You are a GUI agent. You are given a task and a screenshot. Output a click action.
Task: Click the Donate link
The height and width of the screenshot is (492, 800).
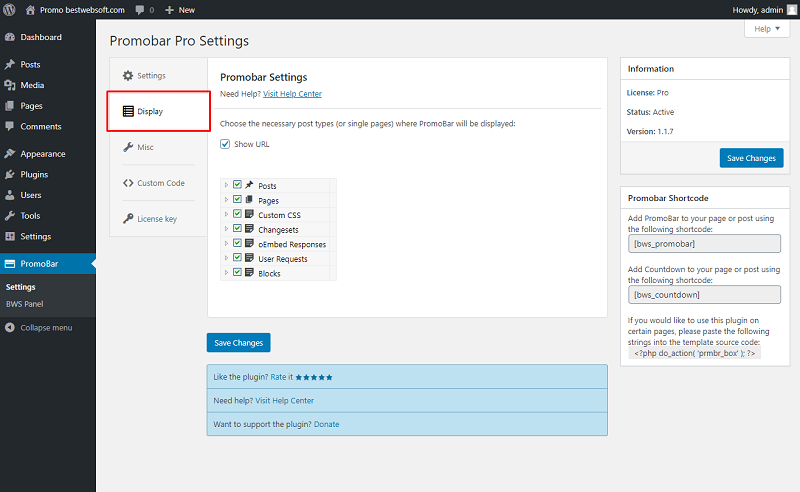tap(327, 424)
